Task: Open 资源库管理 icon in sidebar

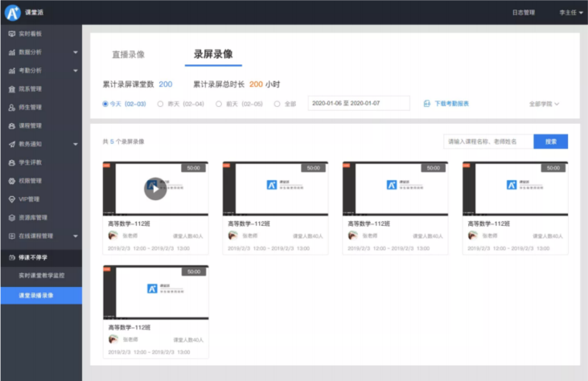Action: (11, 218)
